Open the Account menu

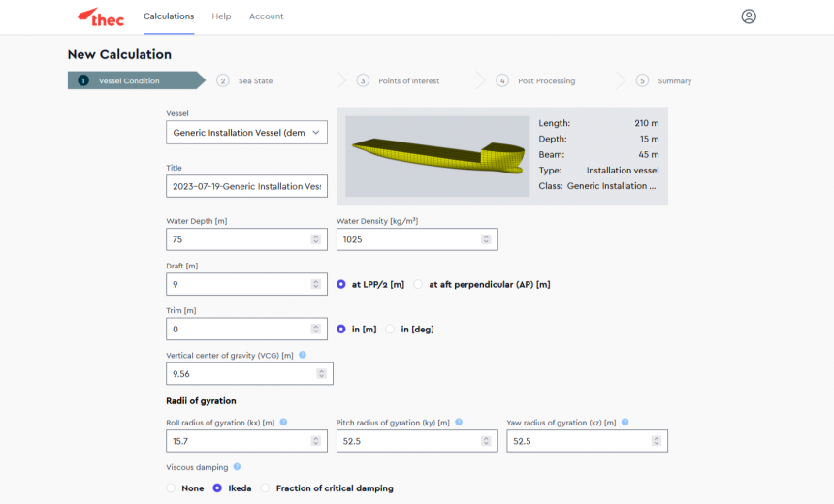[x=266, y=16]
